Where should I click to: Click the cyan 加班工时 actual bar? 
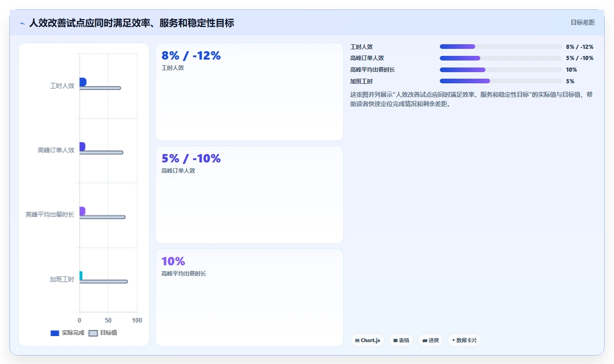81,276
